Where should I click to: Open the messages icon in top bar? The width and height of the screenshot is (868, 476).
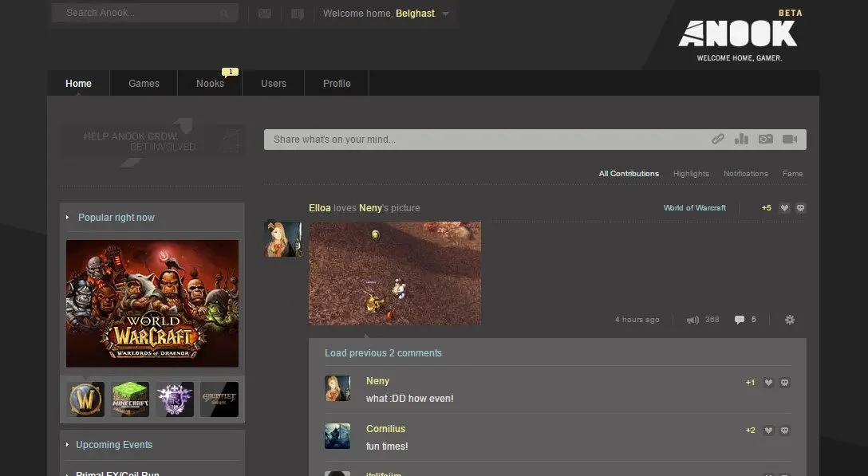point(265,14)
